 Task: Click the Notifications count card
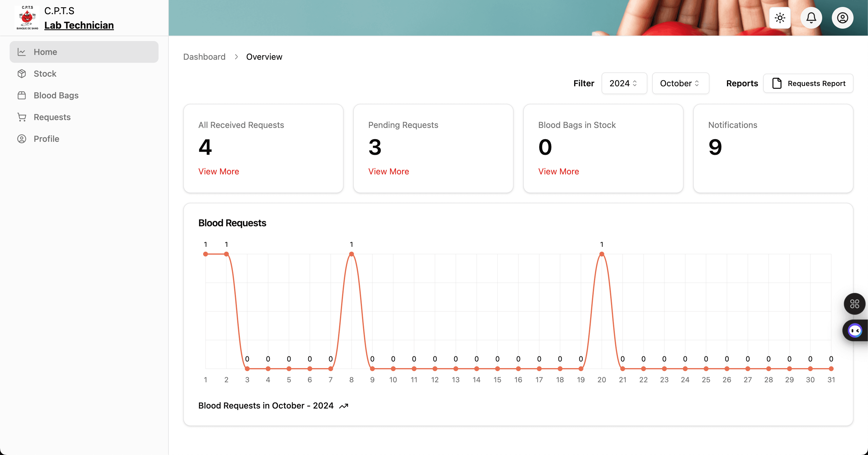click(773, 148)
